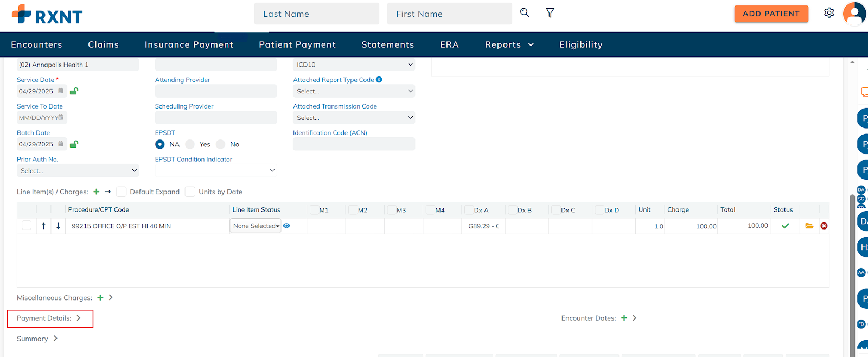Open the Prior Auth No. dropdown
The width and height of the screenshot is (868, 357).
coord(78,170)
